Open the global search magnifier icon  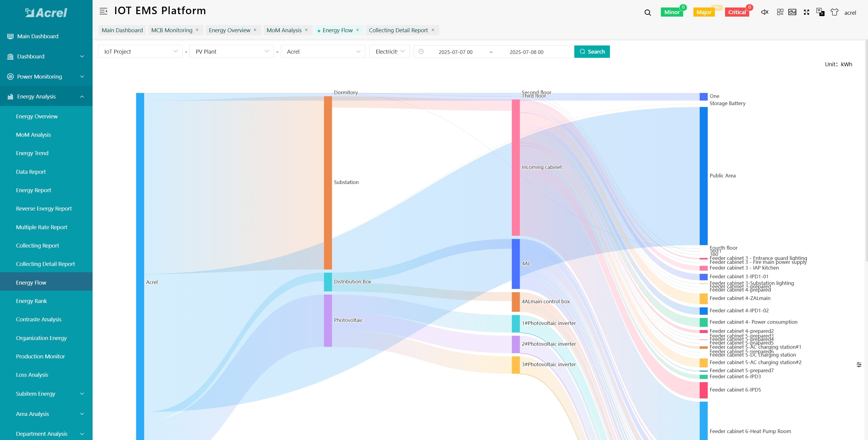[647, 12]
